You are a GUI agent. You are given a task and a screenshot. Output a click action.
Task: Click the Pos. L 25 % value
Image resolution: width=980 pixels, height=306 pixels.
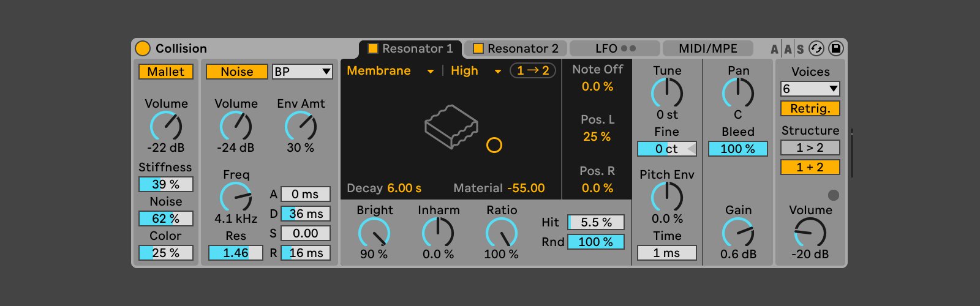pyautogui.click(x=597, y=136)
